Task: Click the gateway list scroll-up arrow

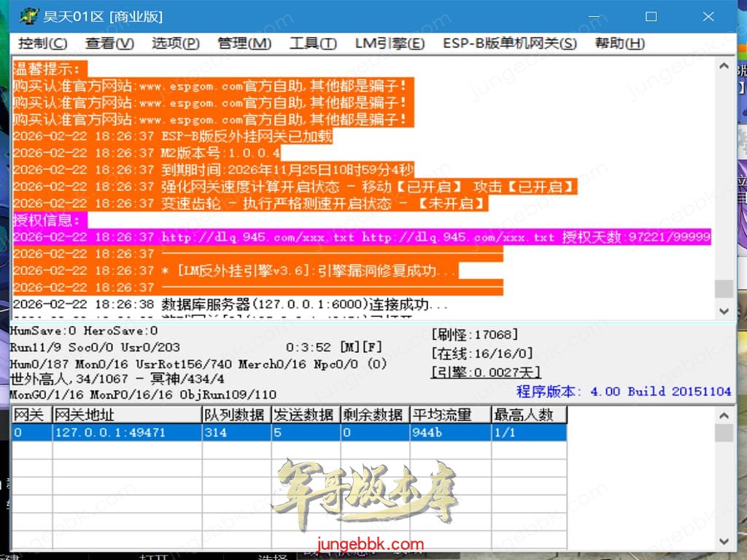Action: (724, 416)
